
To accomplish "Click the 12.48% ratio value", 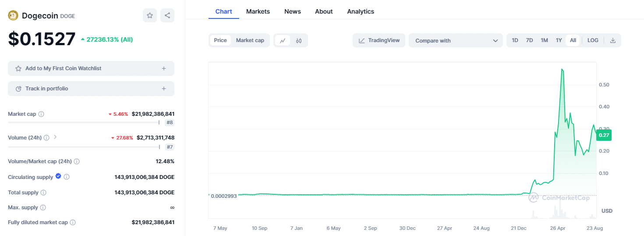I will pyautogui.click(x=165, y=161).
